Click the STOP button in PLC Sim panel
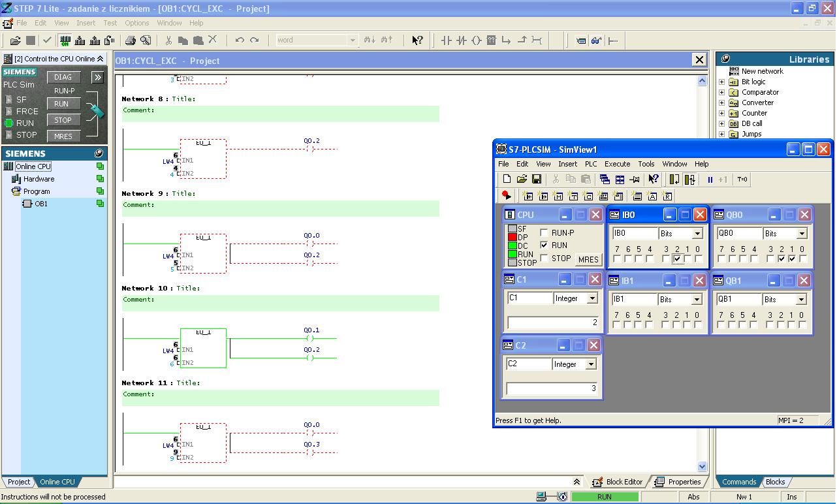The image size is (837, 504). [x=63, y=120]
